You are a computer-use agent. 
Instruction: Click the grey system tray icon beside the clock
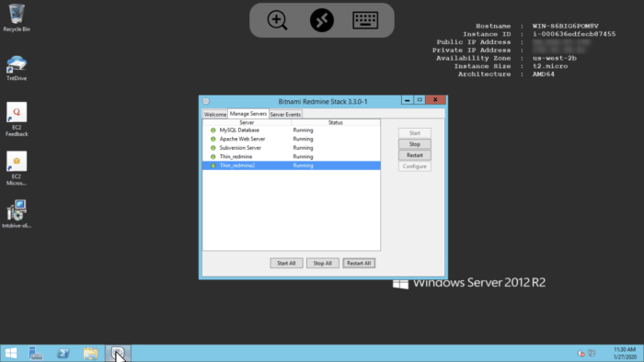coord(592,353)
